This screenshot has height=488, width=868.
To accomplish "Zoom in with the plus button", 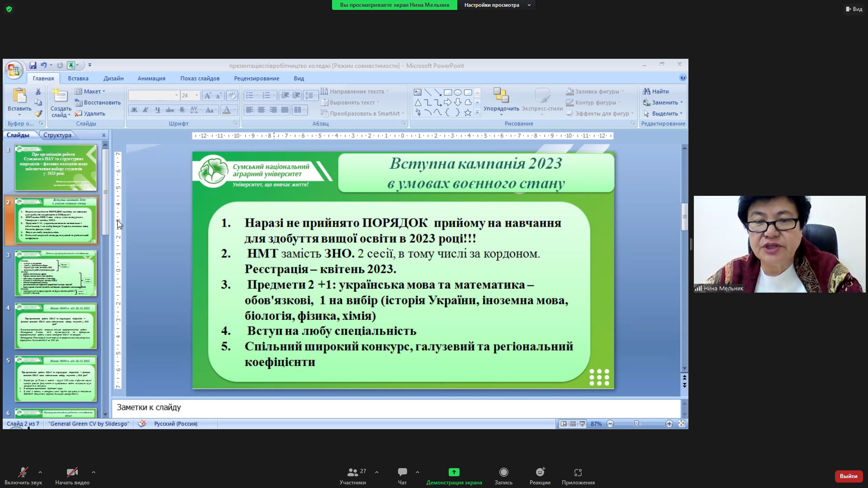I will click(x=669, y=424).
